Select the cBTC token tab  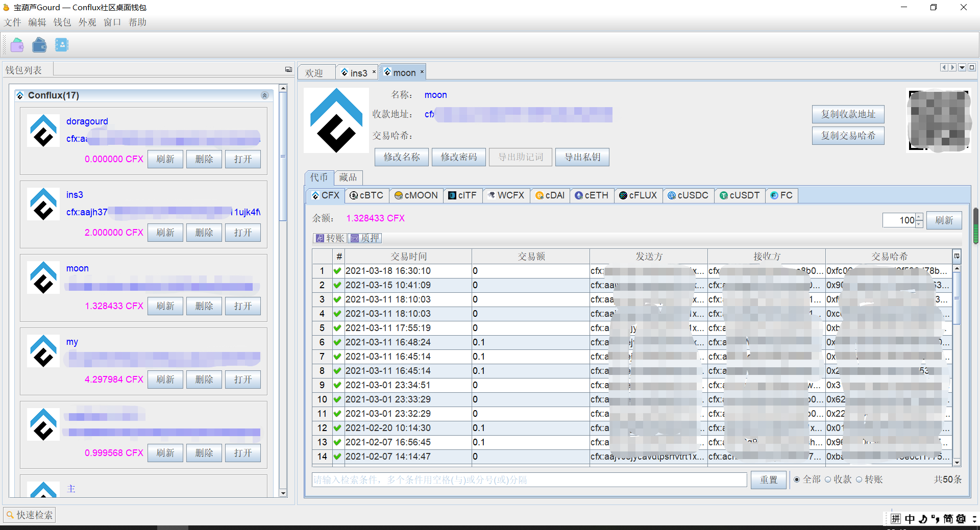pos(366,195)
